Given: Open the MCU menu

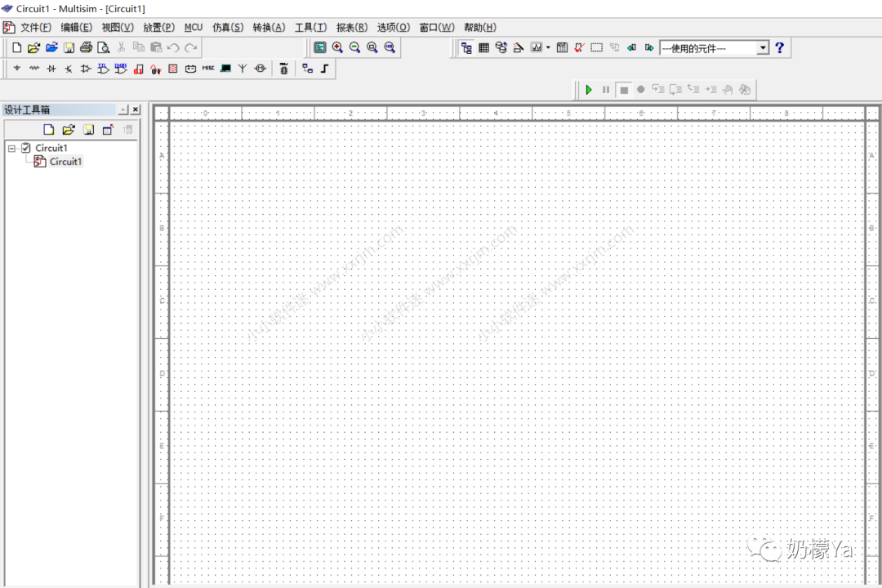Looking at the screenshot, I should click(194, 27).
